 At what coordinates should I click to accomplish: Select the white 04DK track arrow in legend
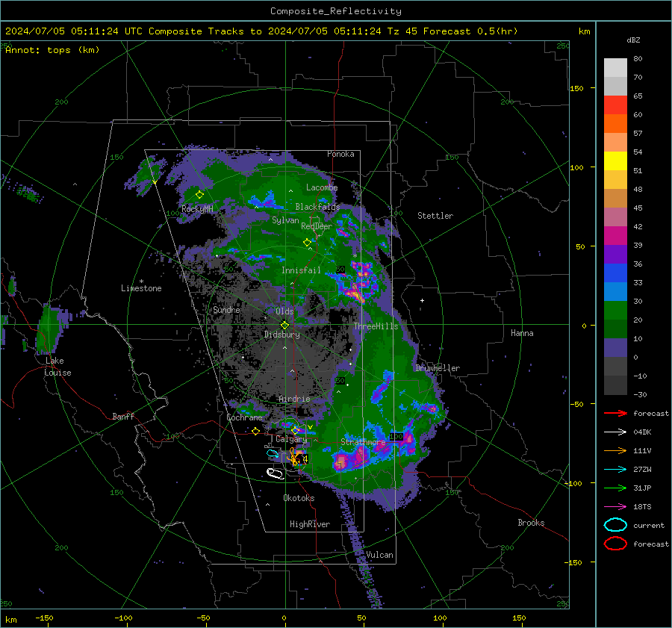pyautogui.click(x=615, y=432)
